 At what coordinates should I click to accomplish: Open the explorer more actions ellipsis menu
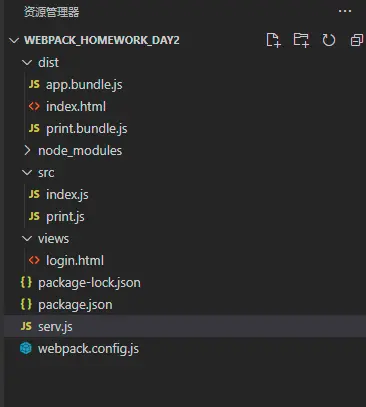[345, 11]
